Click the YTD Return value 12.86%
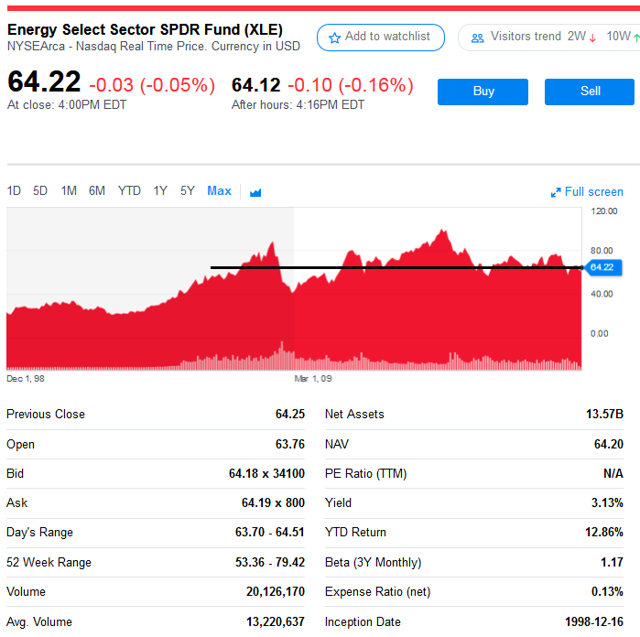Viewport: 640px width, 637px height. (x=604, y=532)
